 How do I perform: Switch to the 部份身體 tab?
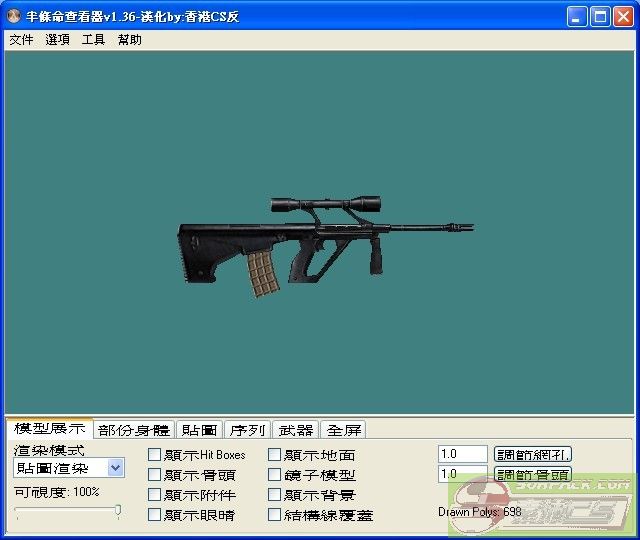pyautogui.click(x=134, y=430)
